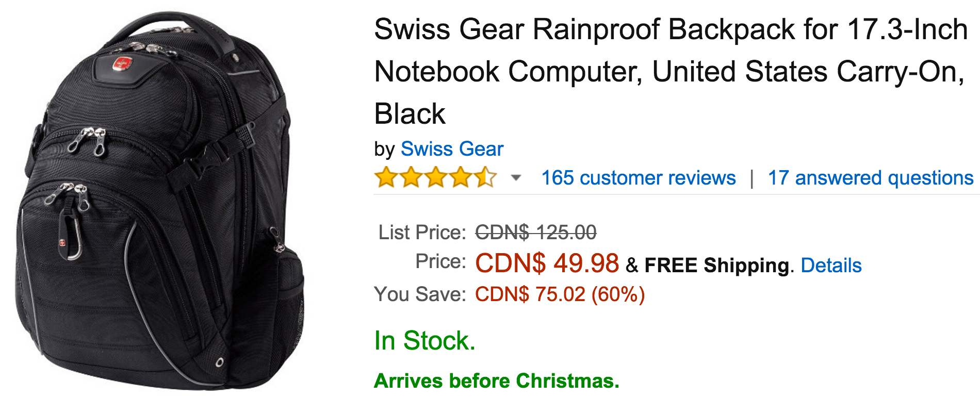Click the half-filled fifth star
The width and height of the screenshot is (980, 397).
(x=484, y=177)
